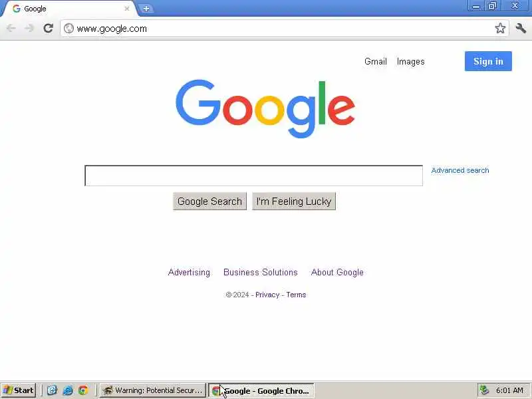
Task: Reload the page with the refresh icon
Action: click(48, 28)
